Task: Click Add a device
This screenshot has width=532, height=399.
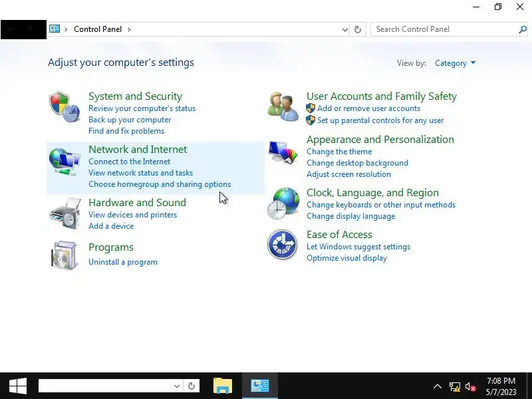Action: (x=111, y=226)
